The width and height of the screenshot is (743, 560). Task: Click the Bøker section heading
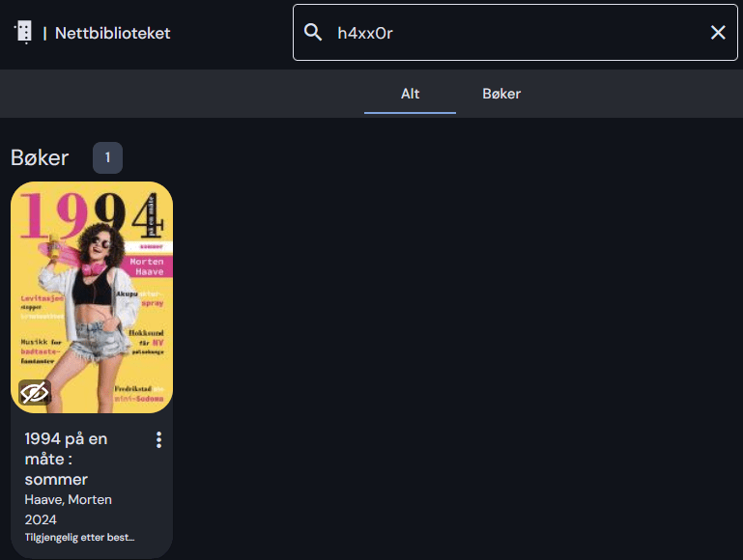[x=40, y=157]
